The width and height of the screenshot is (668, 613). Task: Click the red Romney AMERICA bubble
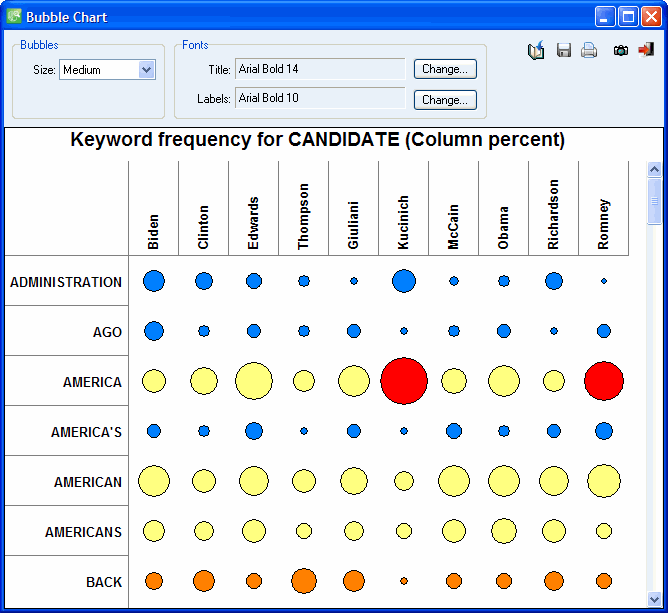click(x=604, y=381)
